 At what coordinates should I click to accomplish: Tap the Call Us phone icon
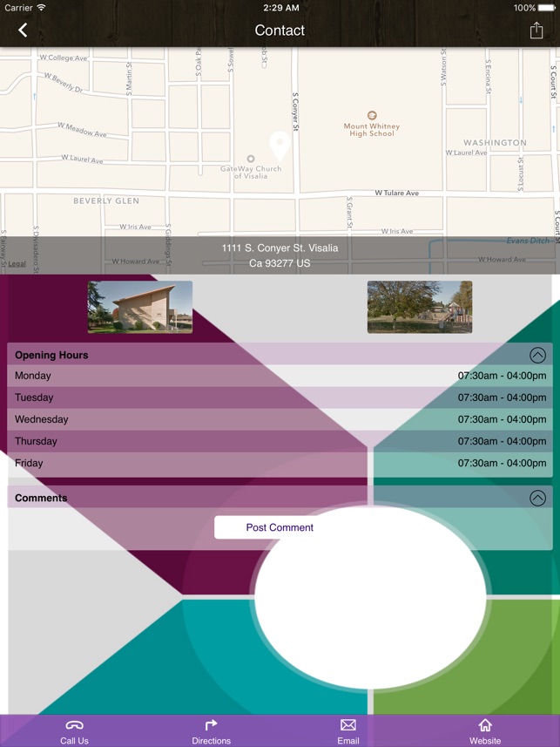(x=74, y=725)
